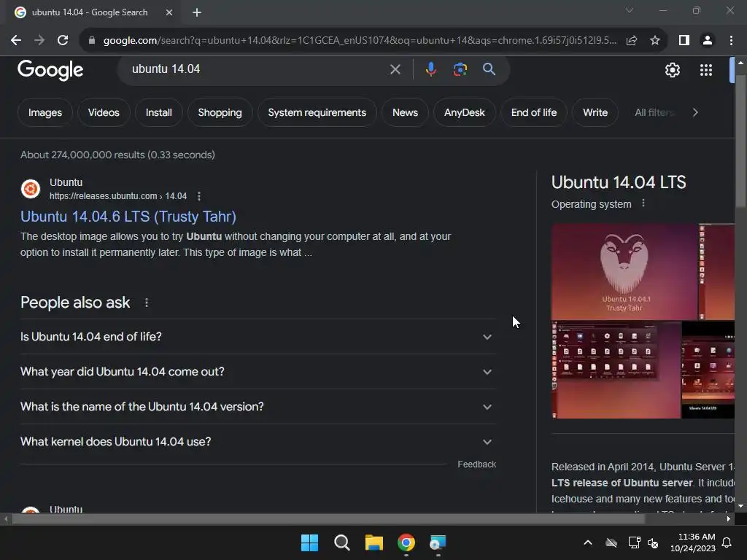Search by image with Google Lens

(x=460, y=69)
